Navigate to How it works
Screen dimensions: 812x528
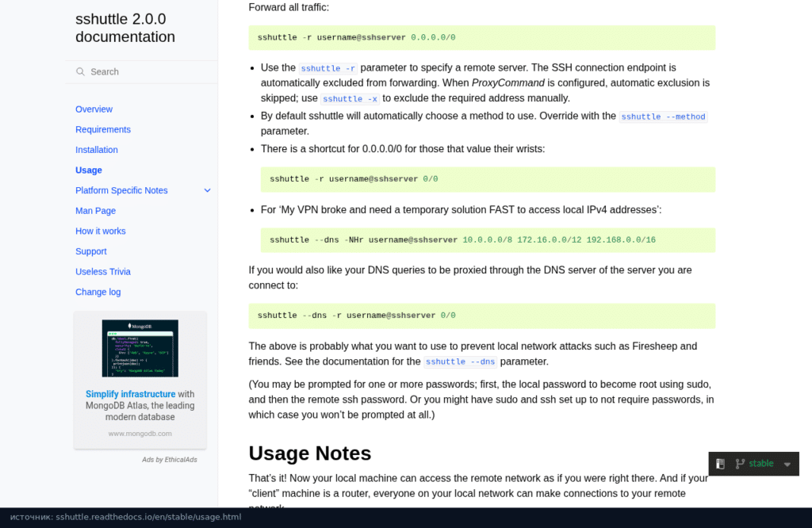click(101, 231)
